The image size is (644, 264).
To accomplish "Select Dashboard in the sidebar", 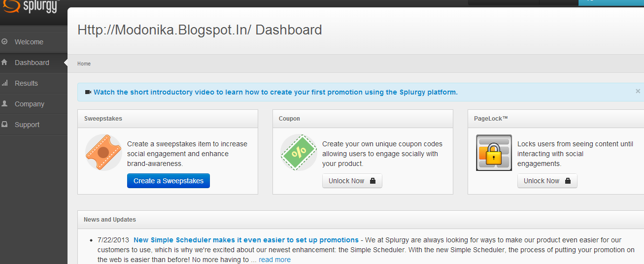I will (x=34, y=63).
